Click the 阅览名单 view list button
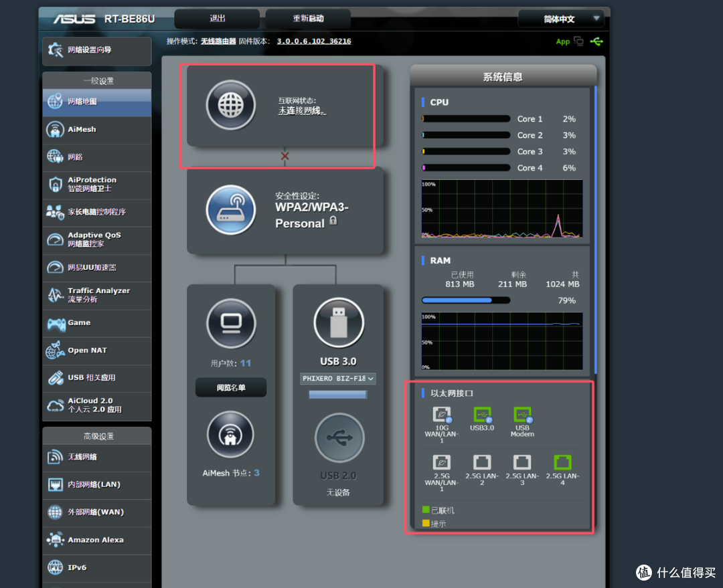The height and width of the screenshot is (588, 723). pos(231,387)
